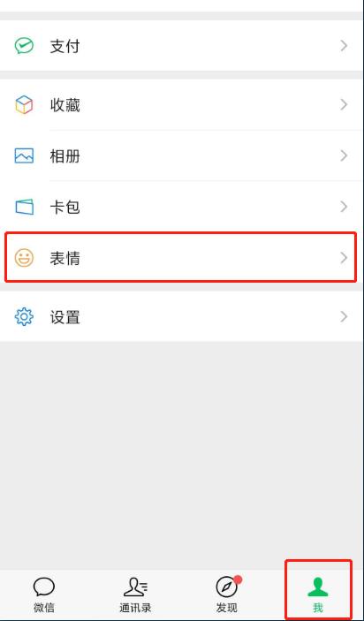Open the chevron arrow on 收藏 row
The width and height of the screenshot is (364, 621).
(344, 104)
